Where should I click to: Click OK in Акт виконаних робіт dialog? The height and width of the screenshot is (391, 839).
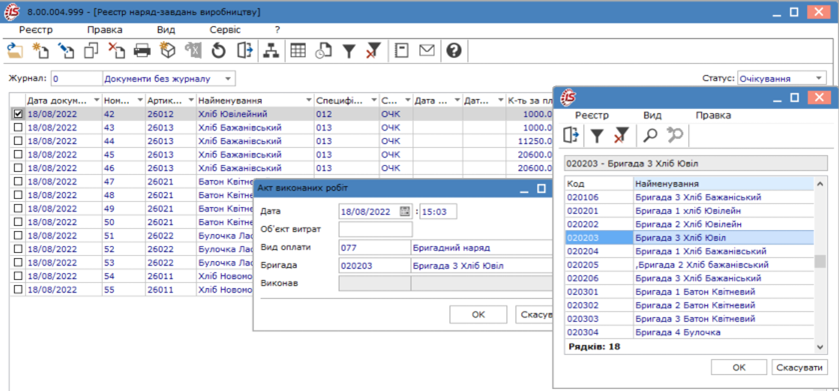pos(478,315)
